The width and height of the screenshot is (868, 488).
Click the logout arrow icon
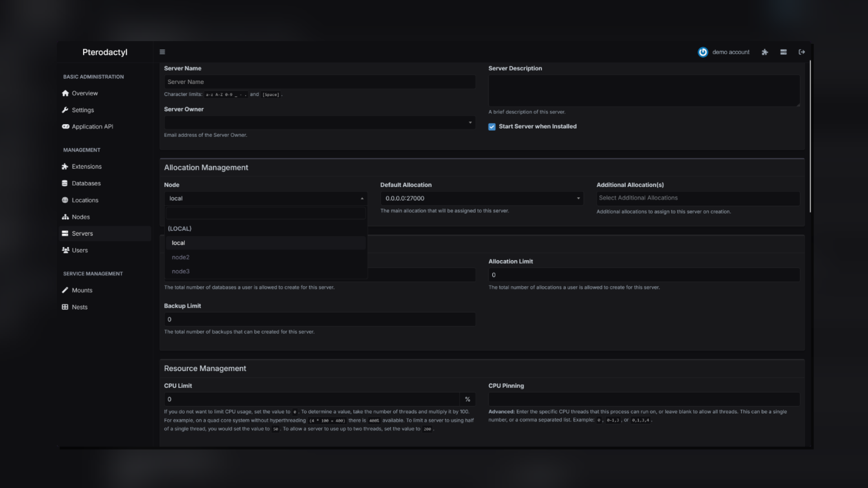(x=802, y=52)
